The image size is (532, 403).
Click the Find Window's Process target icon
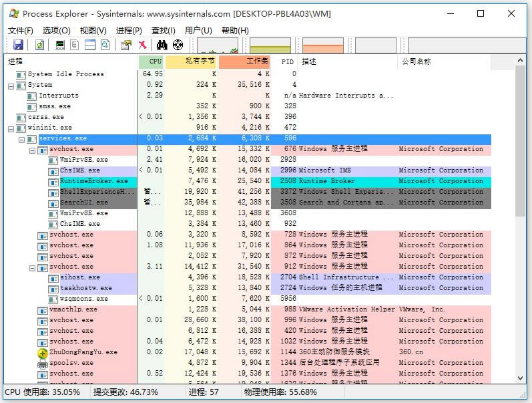[178, 45]
